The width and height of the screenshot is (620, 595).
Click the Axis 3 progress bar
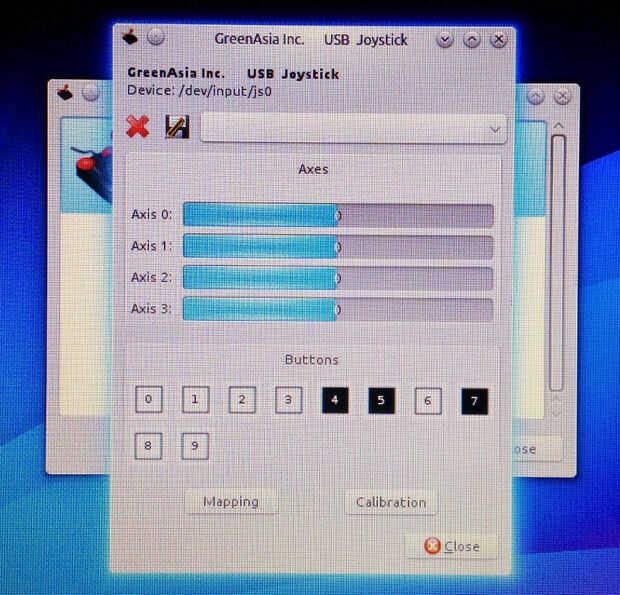[338, 309]
